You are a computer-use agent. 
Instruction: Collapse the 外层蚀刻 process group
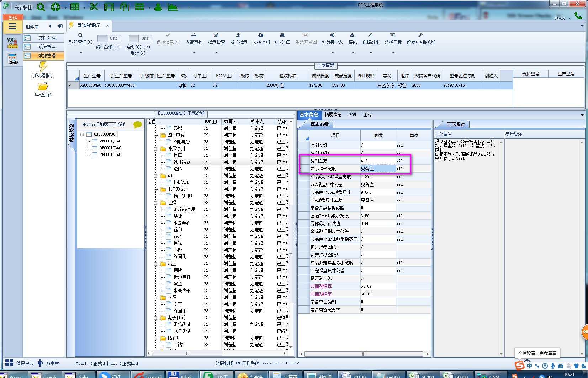[156, 149]
